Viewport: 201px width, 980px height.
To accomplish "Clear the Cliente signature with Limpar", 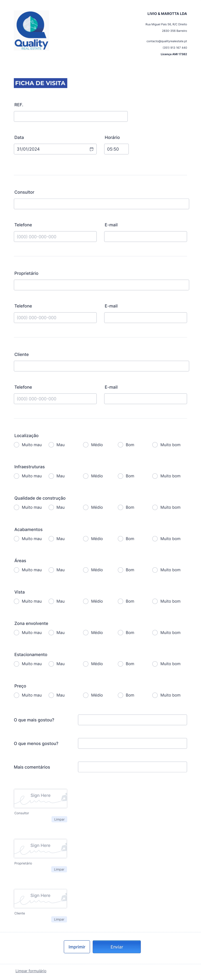I will [x=59, y=919].
